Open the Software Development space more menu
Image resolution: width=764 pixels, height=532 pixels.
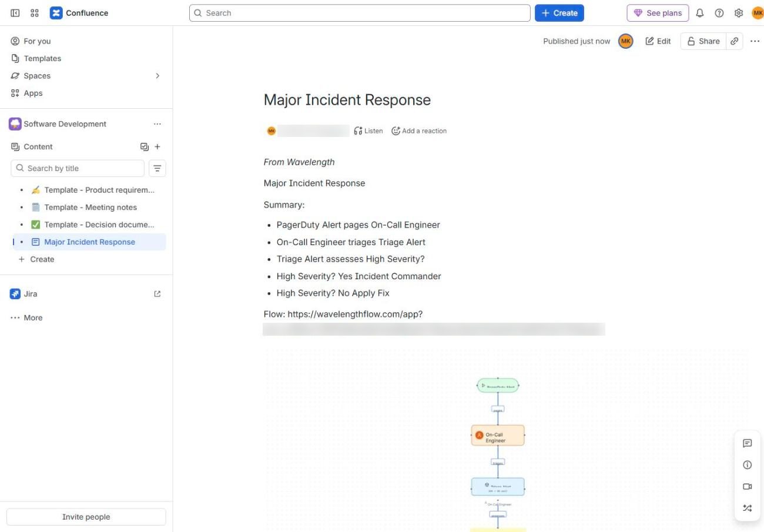tap(157, 124)
